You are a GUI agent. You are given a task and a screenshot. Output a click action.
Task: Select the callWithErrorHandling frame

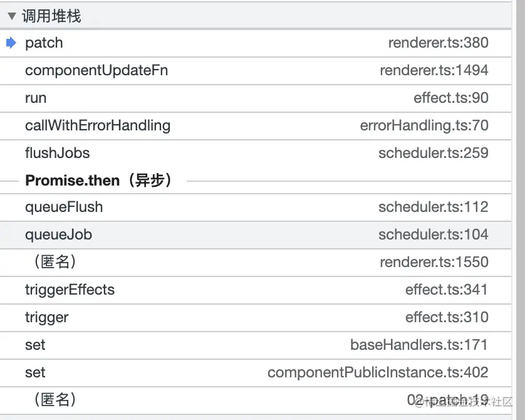click(x=98, y=125)
